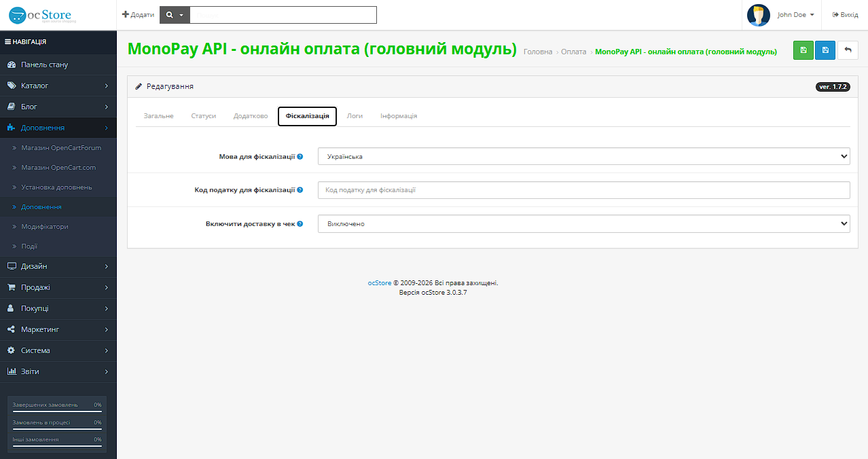Image resolution: width=868 pixels, height=459 pixels.
Task: Expand the Покупці menu chevron
Action: click(x=107, y=308)
